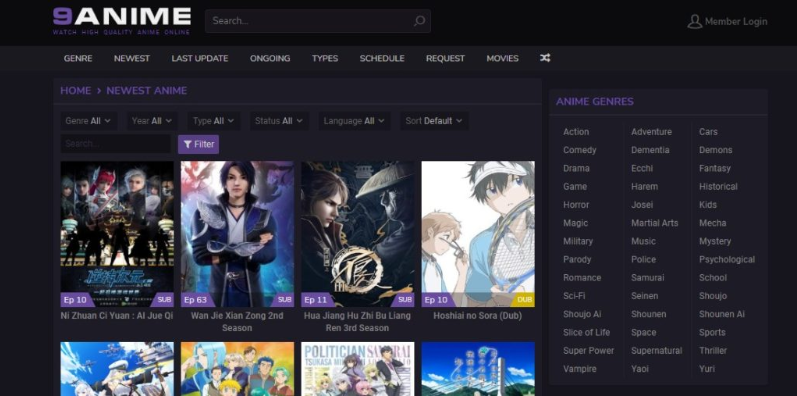
Task: Click the user profile icon beside Member Login
Action: pos(694,21)
